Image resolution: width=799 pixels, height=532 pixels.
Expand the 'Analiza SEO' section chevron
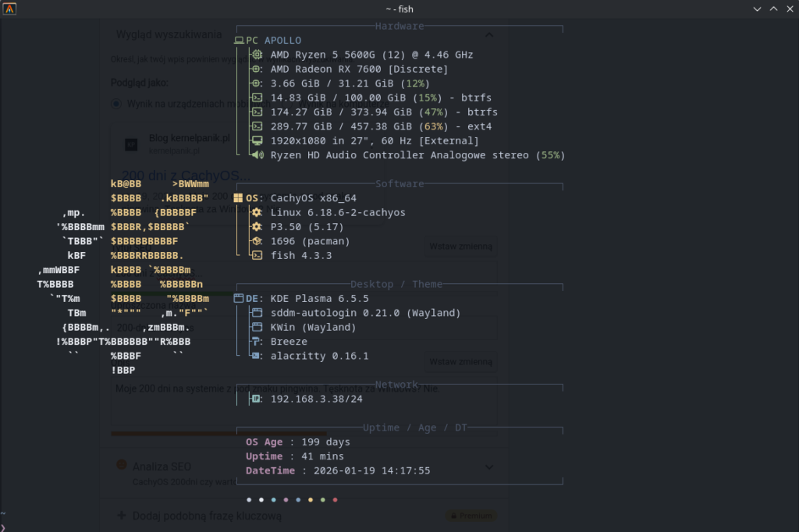coord(489,467)
